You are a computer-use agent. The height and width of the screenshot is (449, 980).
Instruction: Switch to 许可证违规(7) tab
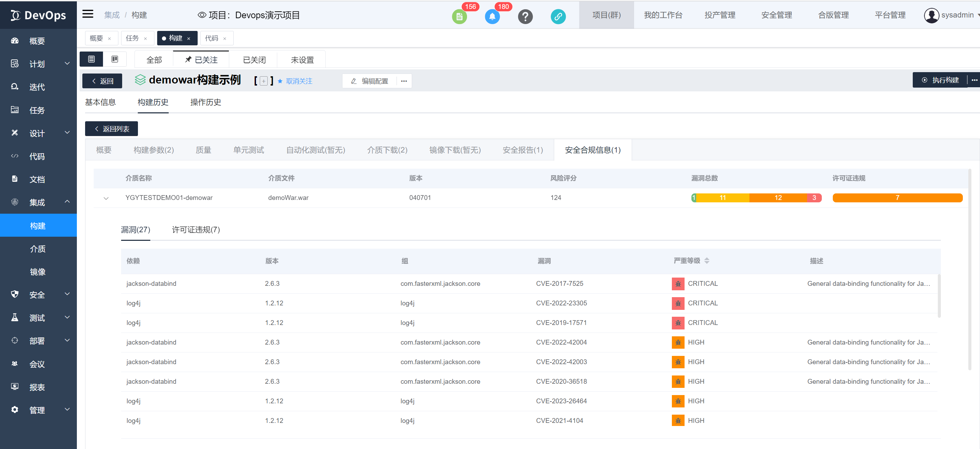(x=196, y=229)
